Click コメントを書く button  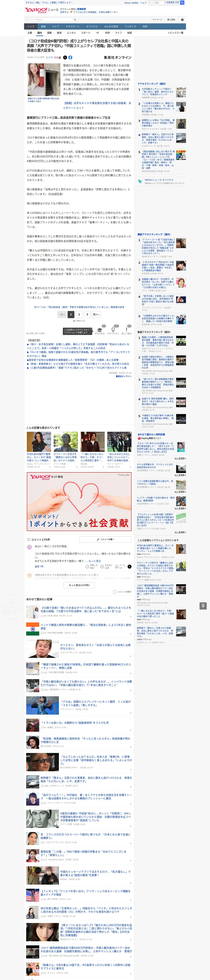pyautogui.click(x=105, y=539)
